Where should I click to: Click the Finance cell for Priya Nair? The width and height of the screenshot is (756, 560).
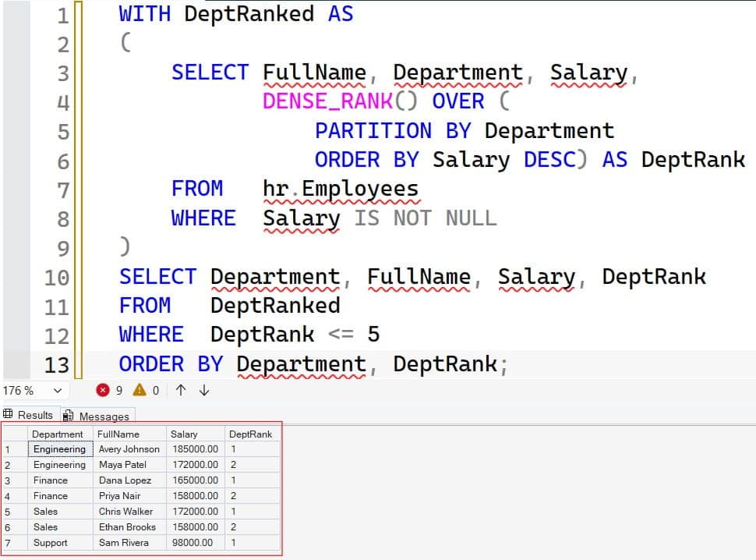tap(60, 496)
